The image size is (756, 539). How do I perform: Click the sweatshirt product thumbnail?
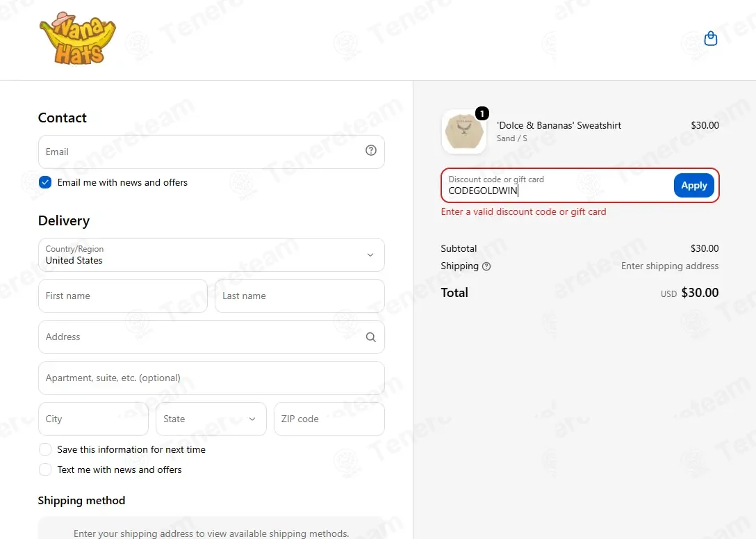pyautogui.click(x=464, y=131)
